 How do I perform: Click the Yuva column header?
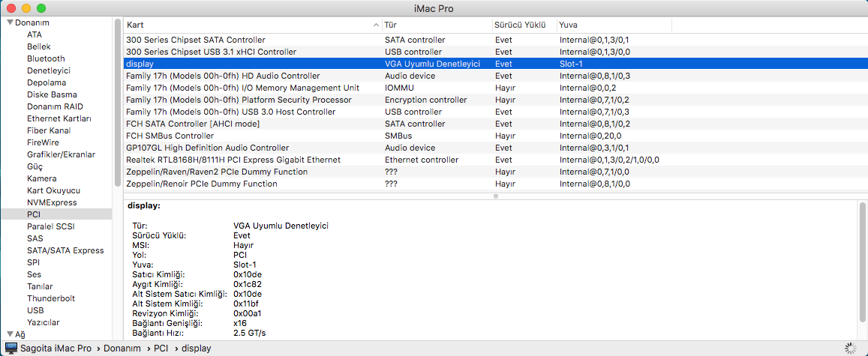612,25
